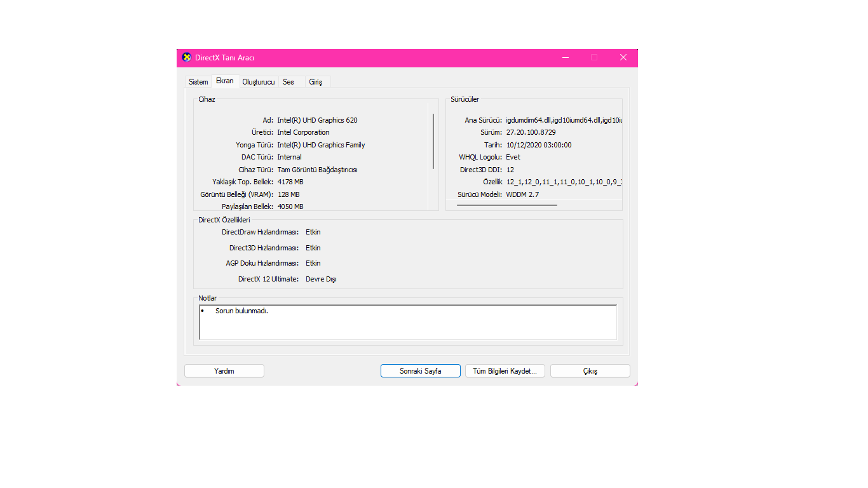Select the Ekran tab
The image size is (868, 488).
point(225,81)
